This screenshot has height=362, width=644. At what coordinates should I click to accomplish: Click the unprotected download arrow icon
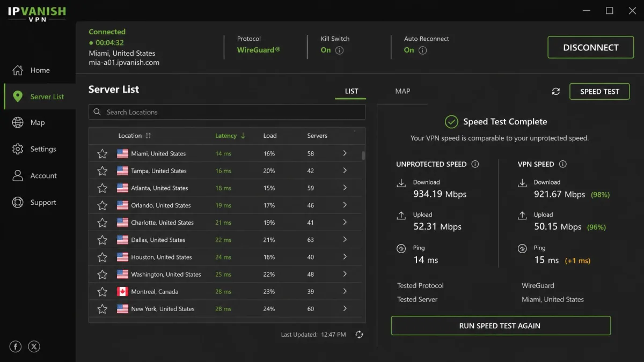pyautogui.click(x=401, y=183)
